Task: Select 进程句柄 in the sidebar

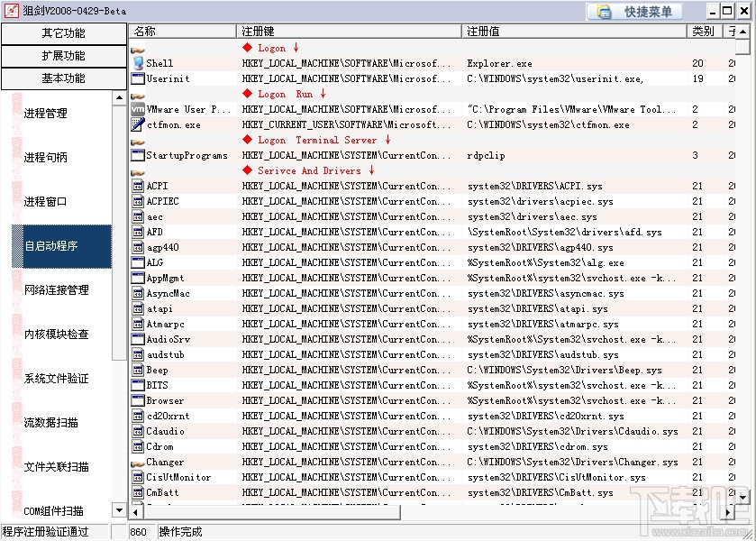Action: [x=45, y=157]
